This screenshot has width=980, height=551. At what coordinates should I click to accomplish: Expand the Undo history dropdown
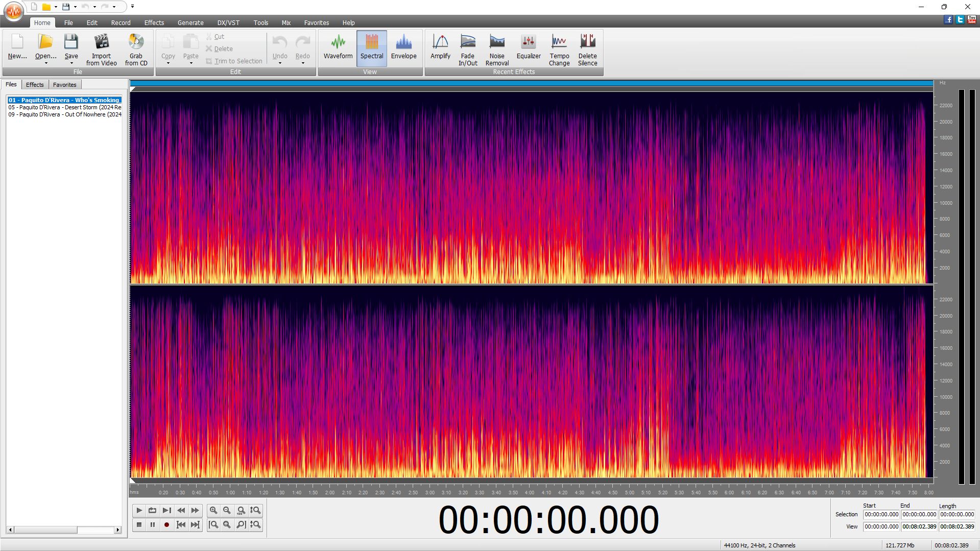point(280,63)
